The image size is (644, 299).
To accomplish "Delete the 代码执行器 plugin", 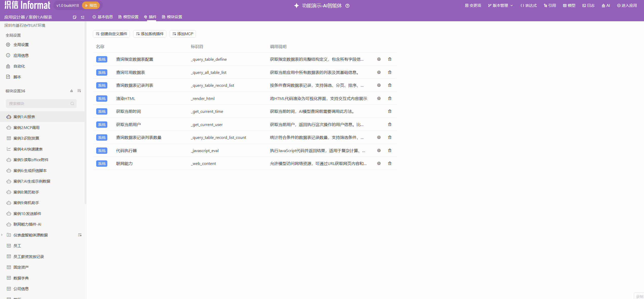I will click(x=390, y=151).
